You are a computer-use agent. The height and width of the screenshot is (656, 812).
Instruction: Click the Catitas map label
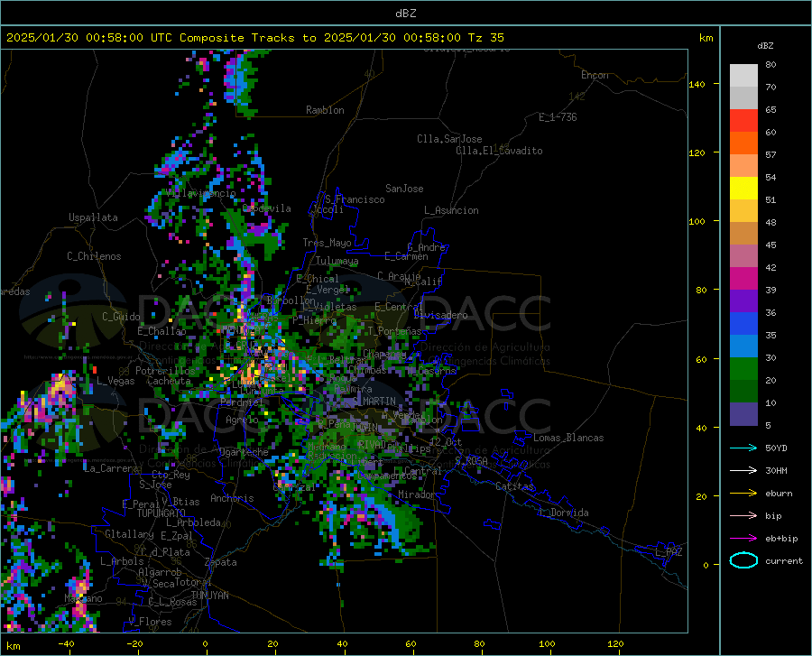click(514, 486)
